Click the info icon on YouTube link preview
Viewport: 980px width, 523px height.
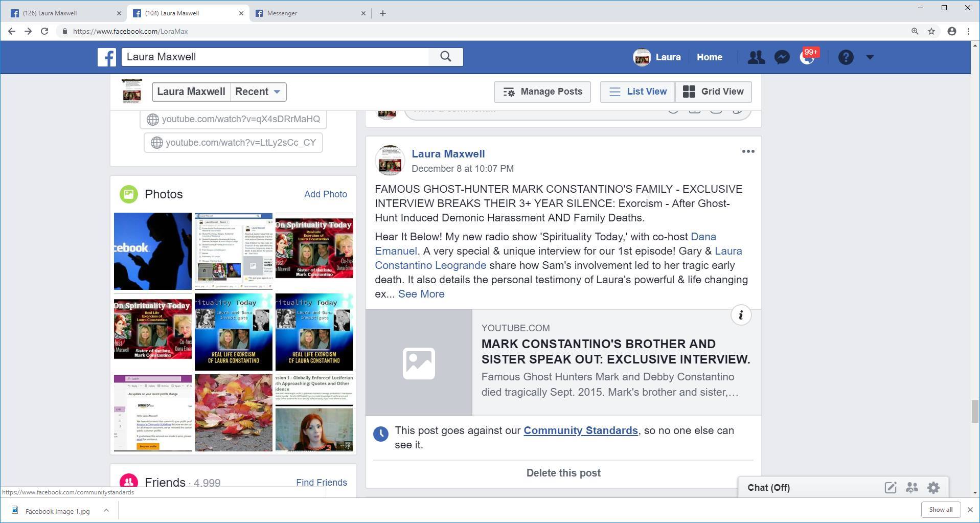coord(741,315)
